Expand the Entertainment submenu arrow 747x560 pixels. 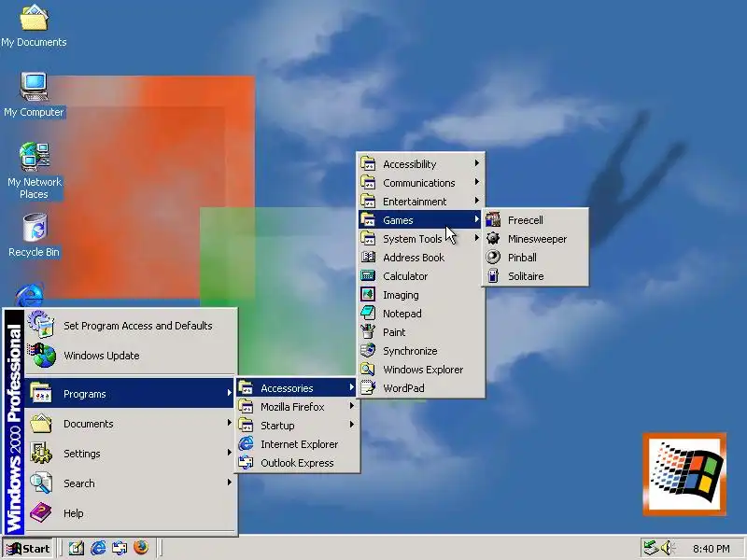tap(477, 201)
